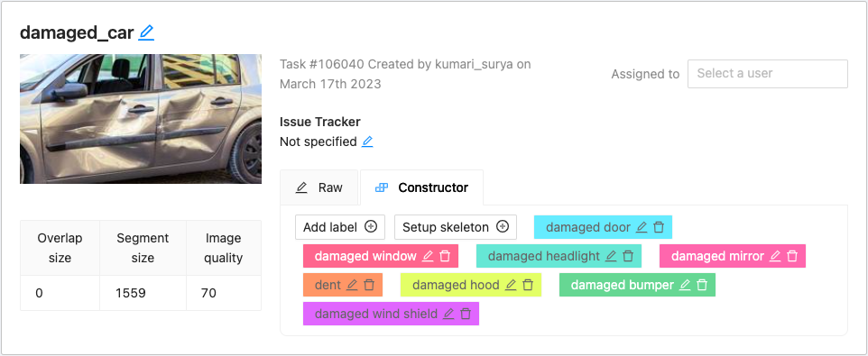Select the Task #106040 creation text
The image size is (868, 356).
coord(405,74)
